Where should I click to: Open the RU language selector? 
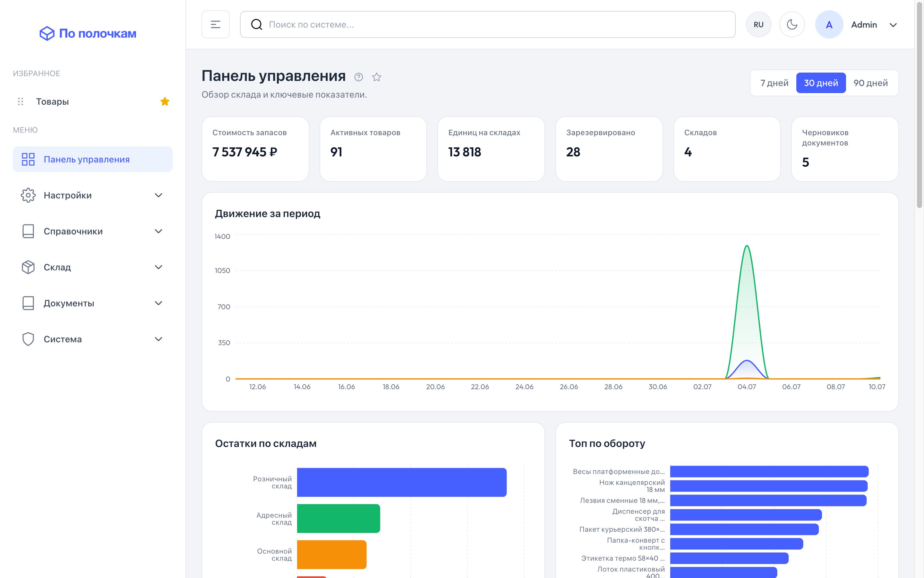(758, 24)
